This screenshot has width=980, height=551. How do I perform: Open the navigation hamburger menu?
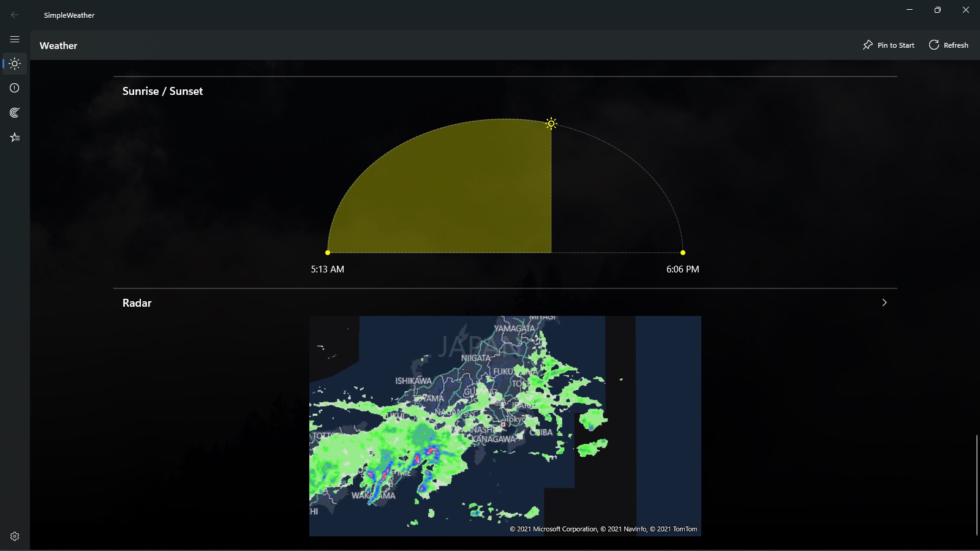point(15,39)
